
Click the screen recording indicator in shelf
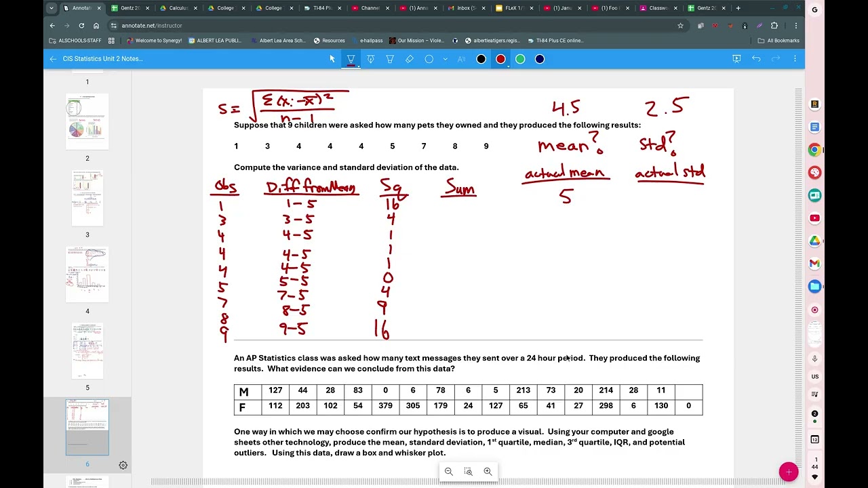point(815,310)
